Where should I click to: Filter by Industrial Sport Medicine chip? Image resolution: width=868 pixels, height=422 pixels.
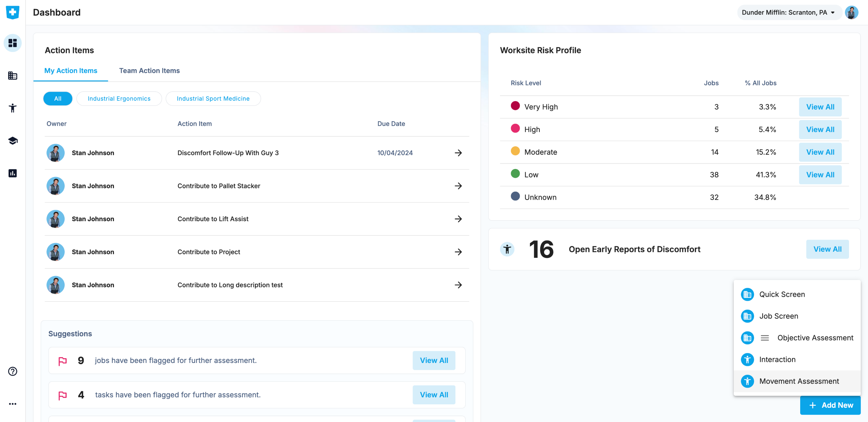tap(213, 99)
